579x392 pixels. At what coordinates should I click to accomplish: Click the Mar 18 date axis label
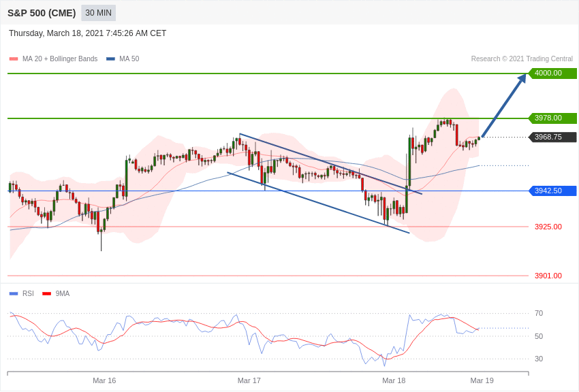[394, 380]
